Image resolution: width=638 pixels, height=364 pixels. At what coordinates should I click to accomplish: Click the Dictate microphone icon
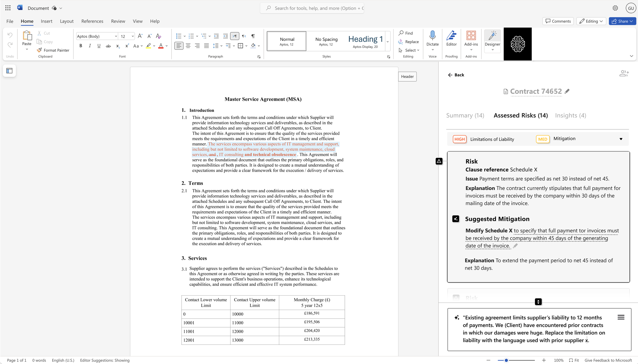point(432,36)
